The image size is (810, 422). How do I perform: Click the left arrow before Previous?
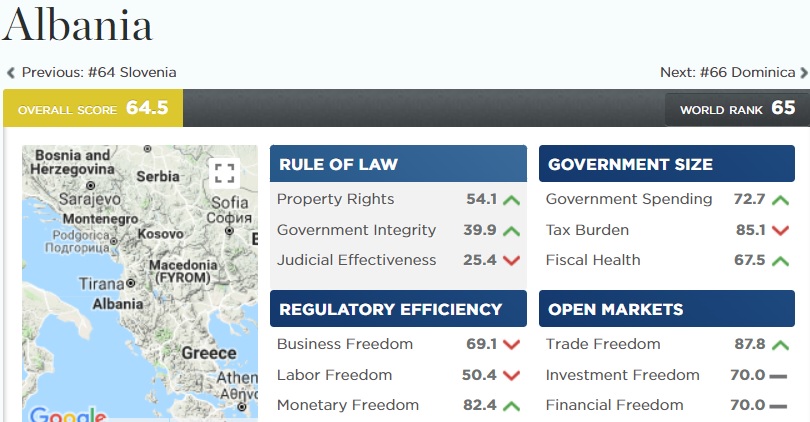click(x=11, y=72)
